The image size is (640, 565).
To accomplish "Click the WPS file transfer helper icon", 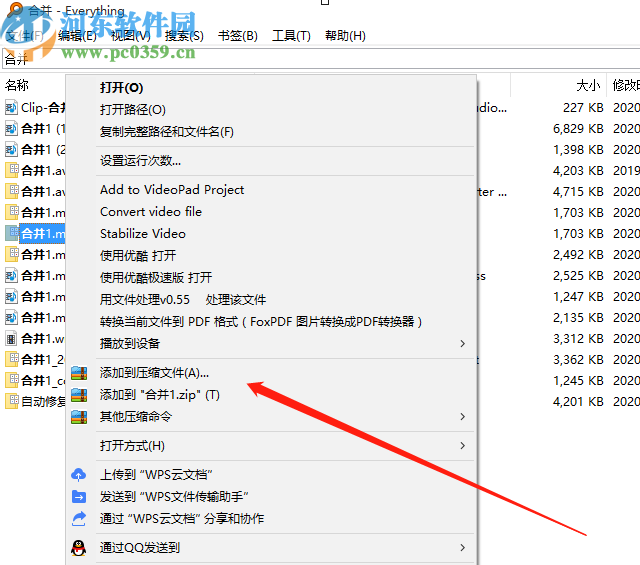I will coord(79,496).
